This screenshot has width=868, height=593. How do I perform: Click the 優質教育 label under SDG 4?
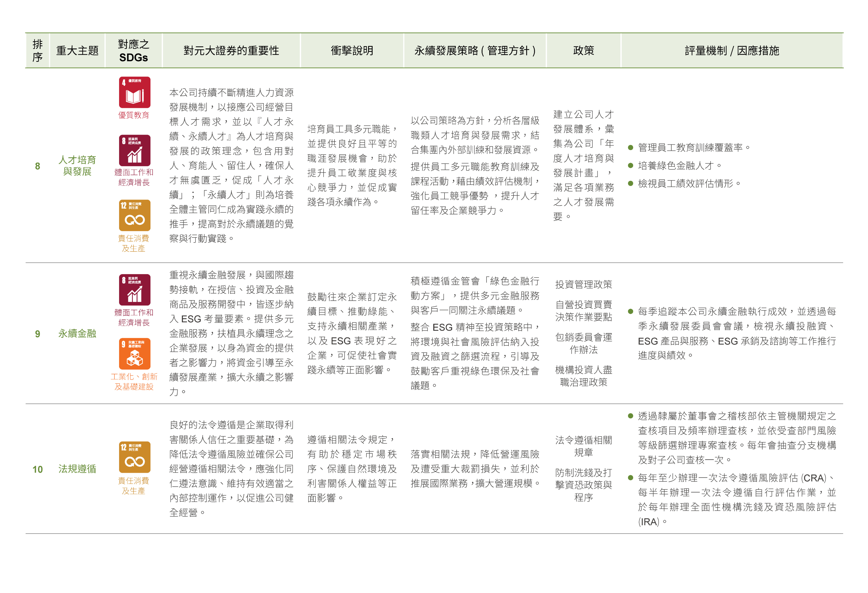(x=134, y=115)
